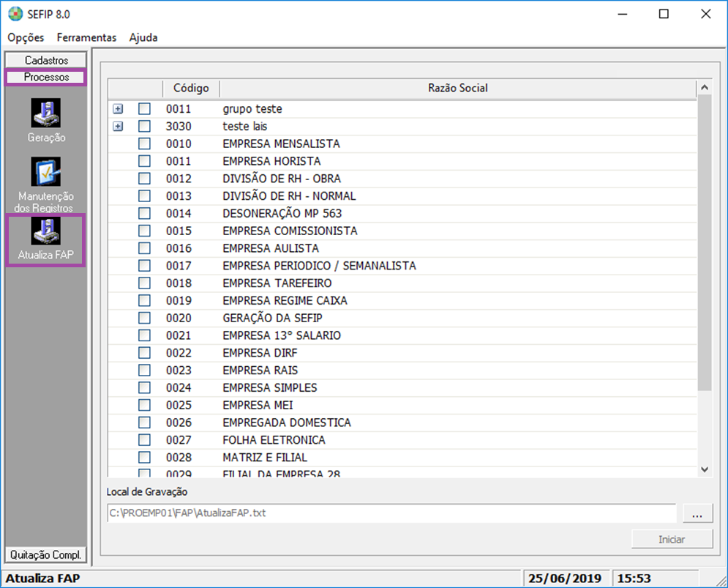Screen dimensions: 728x588
Task: Select checkbox for DIVISÃO DE RH - OBRA
Action: coord(144,179)
